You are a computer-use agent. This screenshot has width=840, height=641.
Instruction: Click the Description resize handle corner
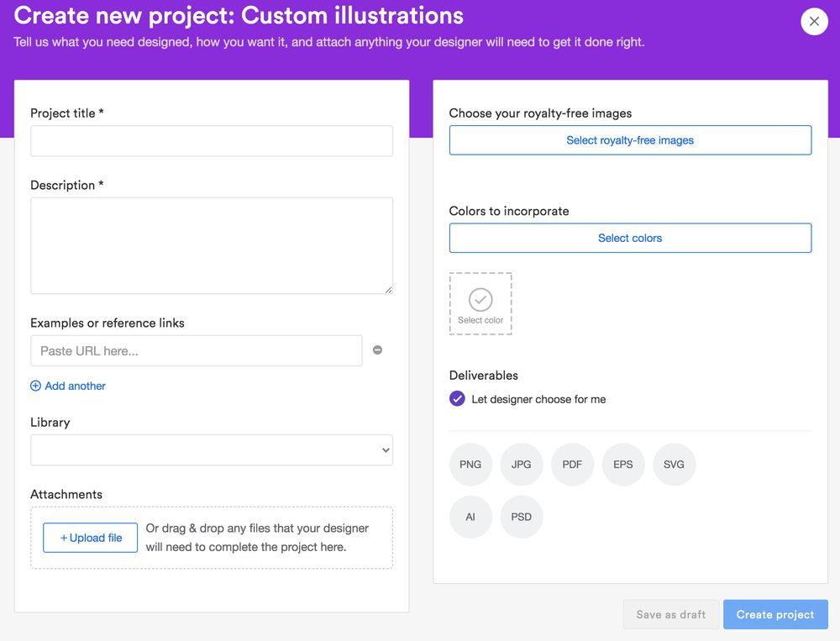coord(388,289)
